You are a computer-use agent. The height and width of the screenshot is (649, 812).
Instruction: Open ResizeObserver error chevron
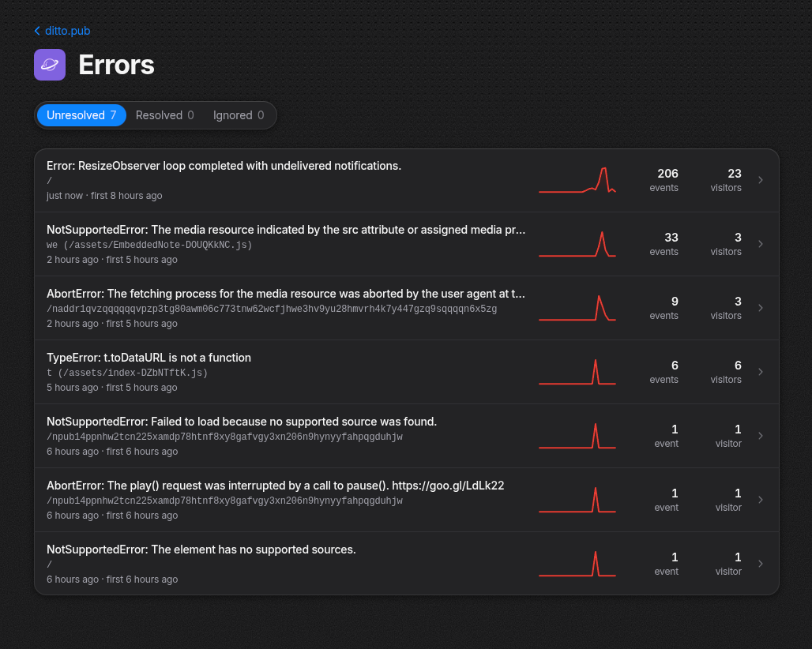coord(760,180)
